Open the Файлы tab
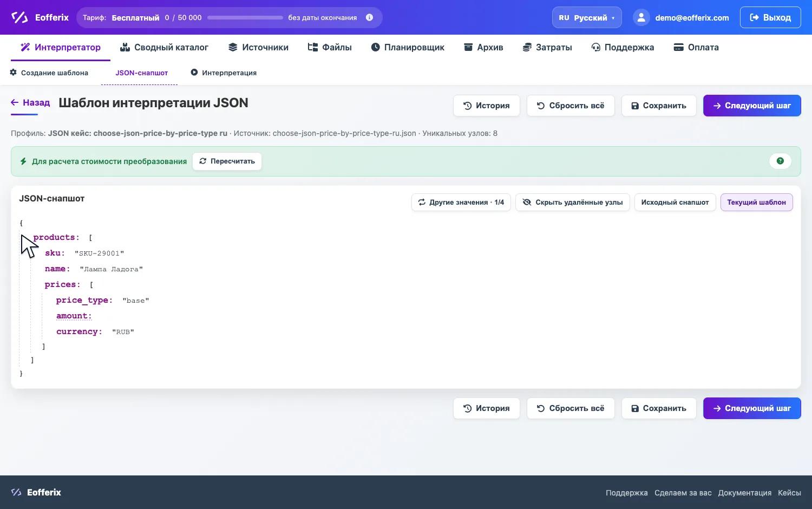812x509 pixels. point(330,47)
